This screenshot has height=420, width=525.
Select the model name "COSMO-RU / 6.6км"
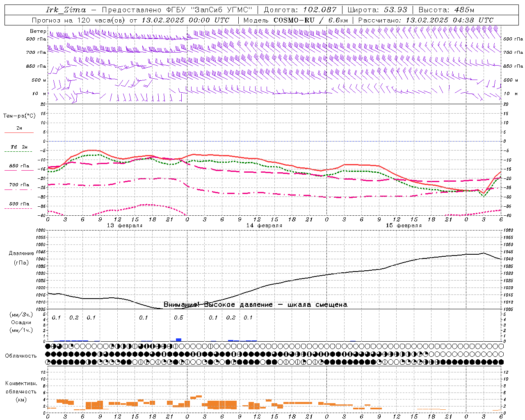310,20
